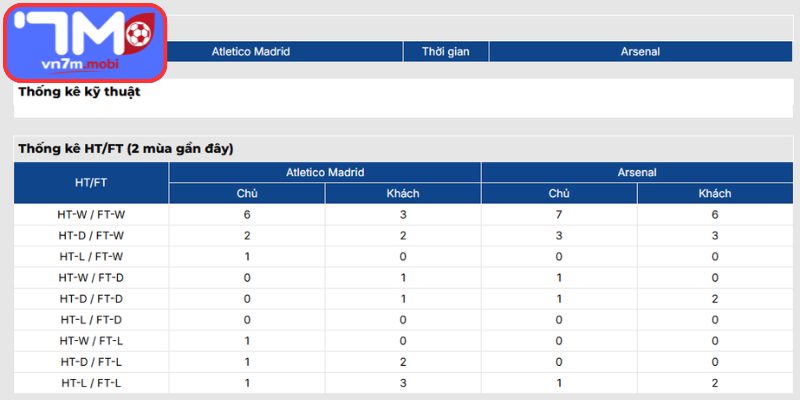The width and height of the screenshot is (800, 400).
Task: Select the Khách subheader under Arsenal
Action: (715, 193)
